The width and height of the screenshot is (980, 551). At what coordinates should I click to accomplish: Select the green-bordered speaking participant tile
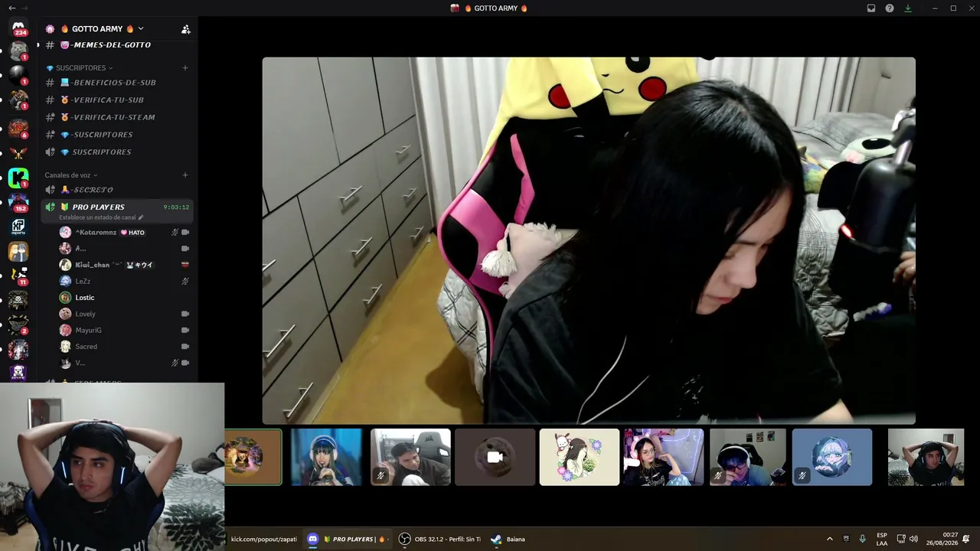point(253,457)
